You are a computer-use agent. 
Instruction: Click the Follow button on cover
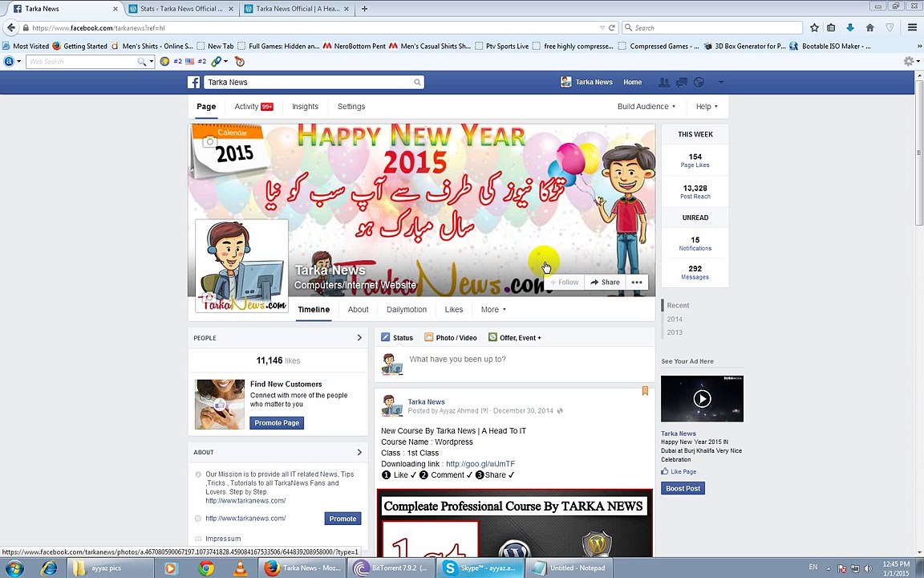point(565,283)
